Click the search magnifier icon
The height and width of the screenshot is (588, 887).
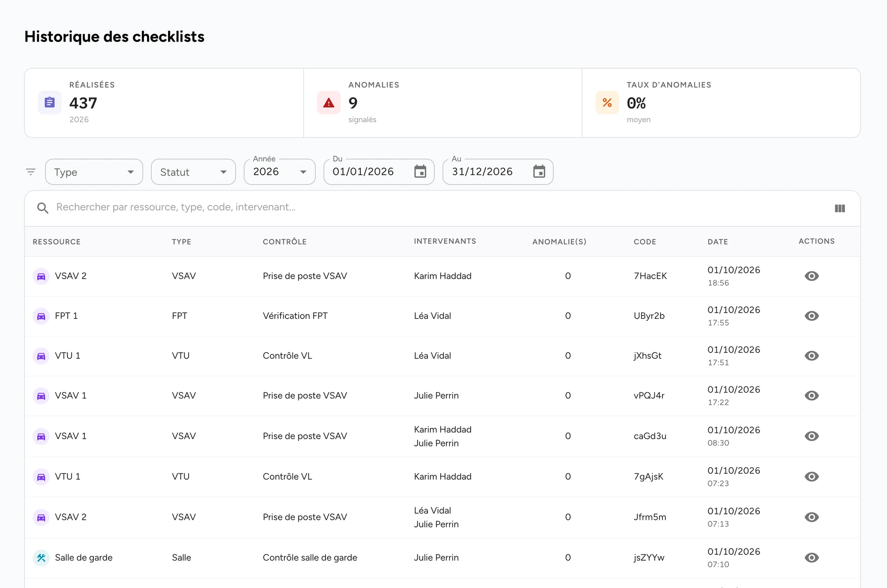pos(42,208)
